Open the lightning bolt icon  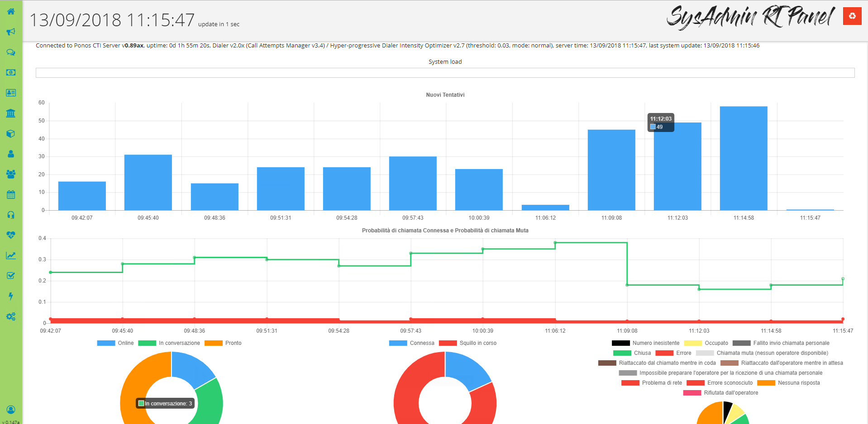pyautogui.click(x=11, y=296)
